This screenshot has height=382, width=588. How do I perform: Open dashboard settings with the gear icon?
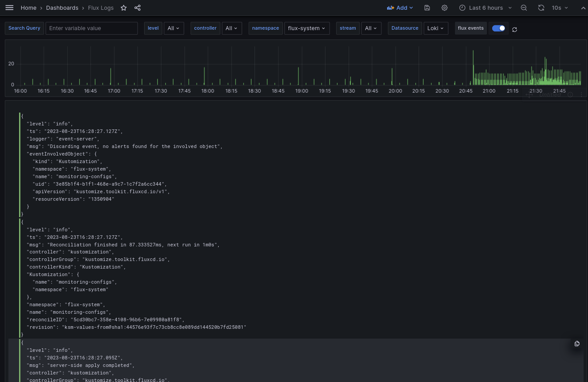[x=444, y=8]
